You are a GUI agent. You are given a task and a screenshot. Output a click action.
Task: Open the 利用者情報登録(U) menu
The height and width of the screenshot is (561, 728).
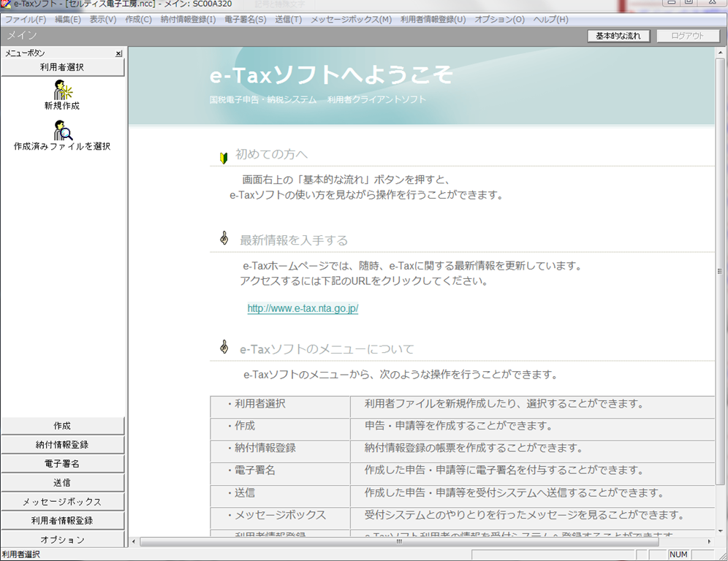tap(433, 20)
